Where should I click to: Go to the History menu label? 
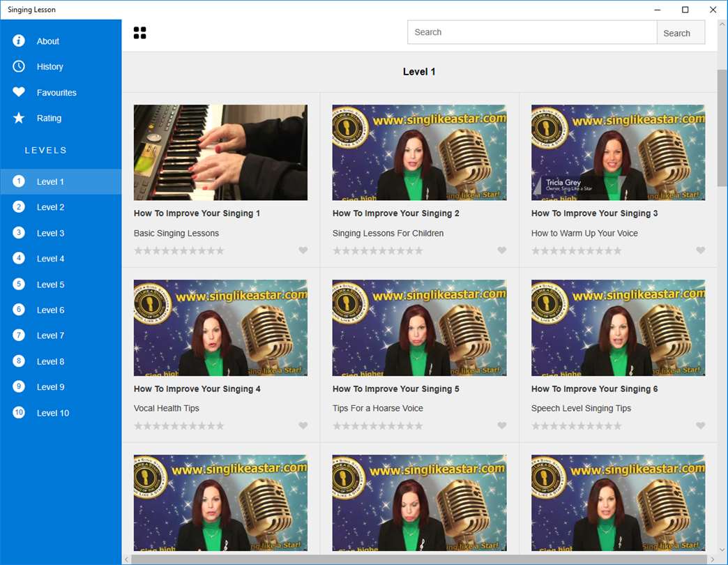pos(50,67)
